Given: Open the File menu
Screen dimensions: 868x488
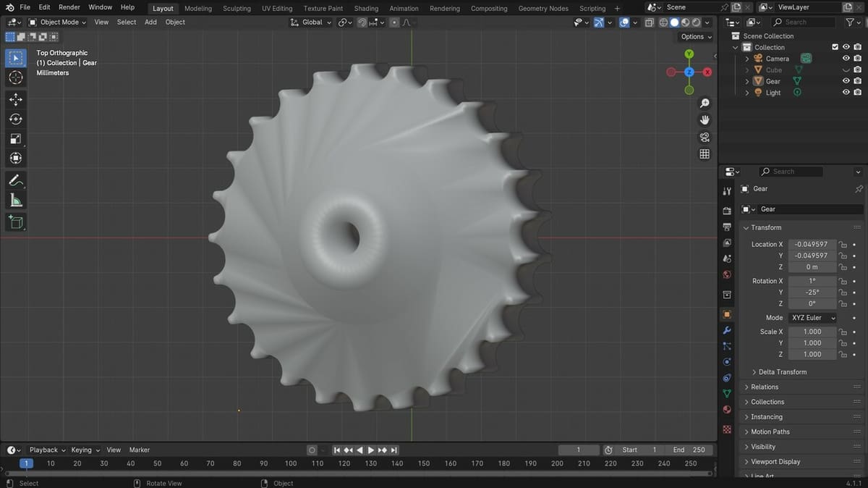Looking at the screenshot, I should [x=25, y=7].
